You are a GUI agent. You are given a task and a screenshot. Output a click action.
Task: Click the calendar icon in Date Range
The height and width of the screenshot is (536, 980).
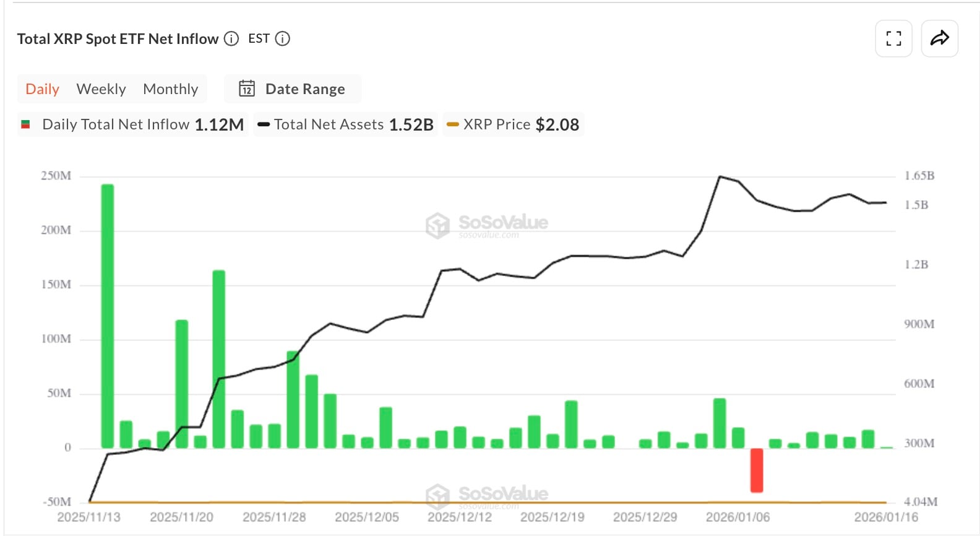[246, 89]
